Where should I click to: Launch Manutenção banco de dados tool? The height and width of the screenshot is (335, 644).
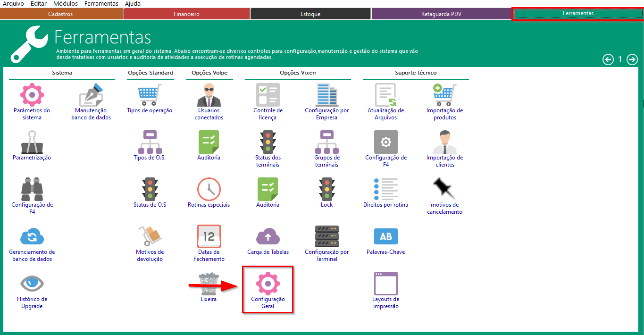[x=91, y=95]
